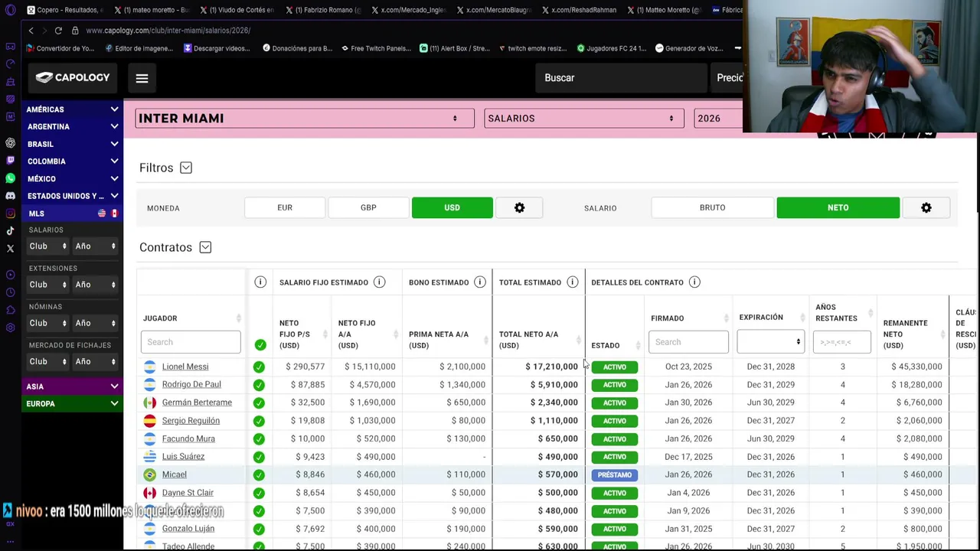980x551 pixels.
Task: Expand the ASIA menu
Action: (x=72, y=386)
